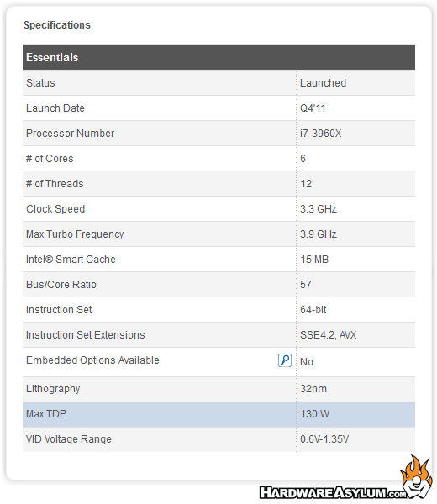Viewport: 437px width, 504px height.
Task: Click the Max Turbo Frequency label
Action: point(75,234)
